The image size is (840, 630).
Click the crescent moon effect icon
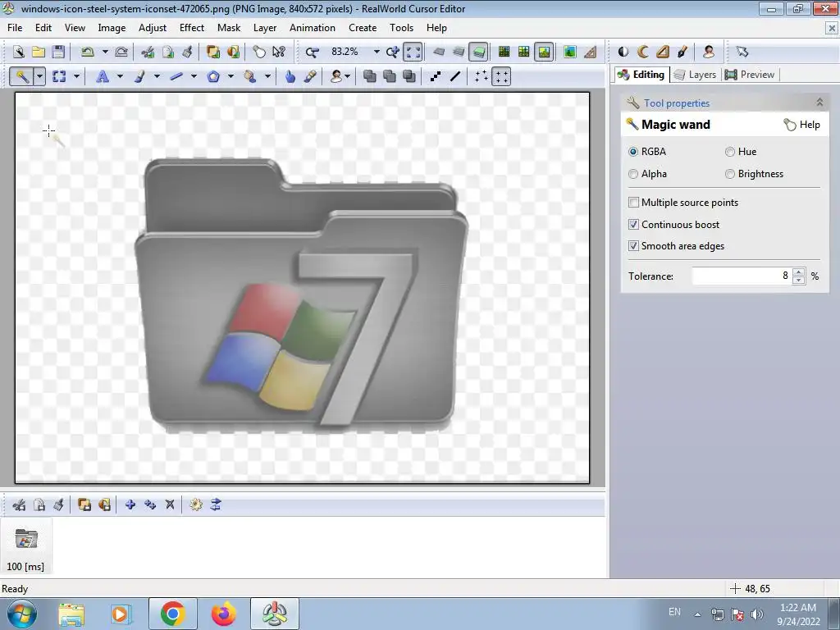(x=643, y=52)
